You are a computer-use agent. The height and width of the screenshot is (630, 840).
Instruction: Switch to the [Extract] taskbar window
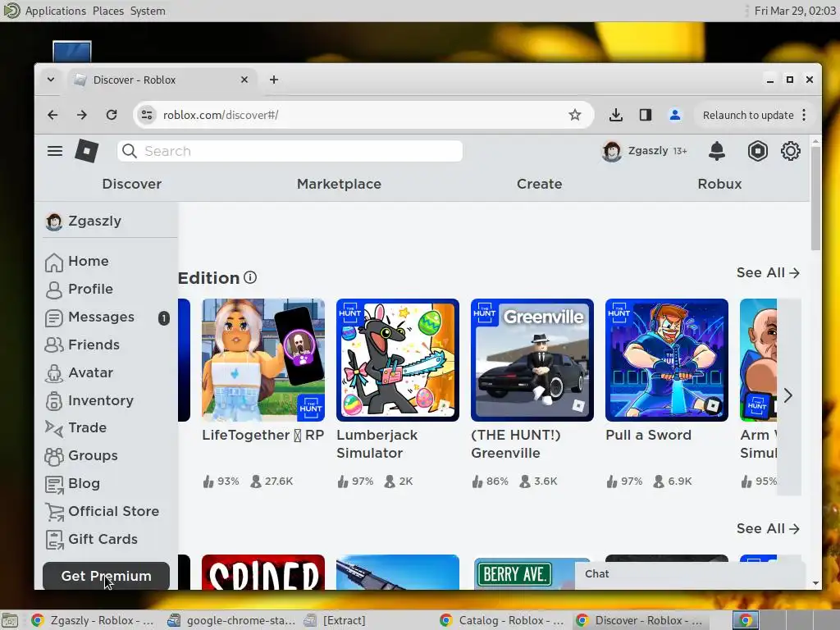pos(335,620)
